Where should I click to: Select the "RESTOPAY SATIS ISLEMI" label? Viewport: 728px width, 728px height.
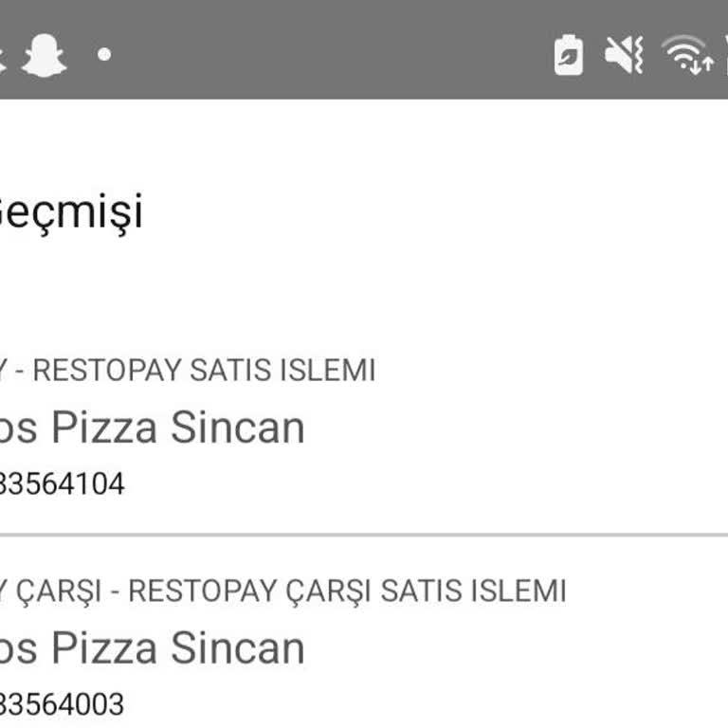204,370
